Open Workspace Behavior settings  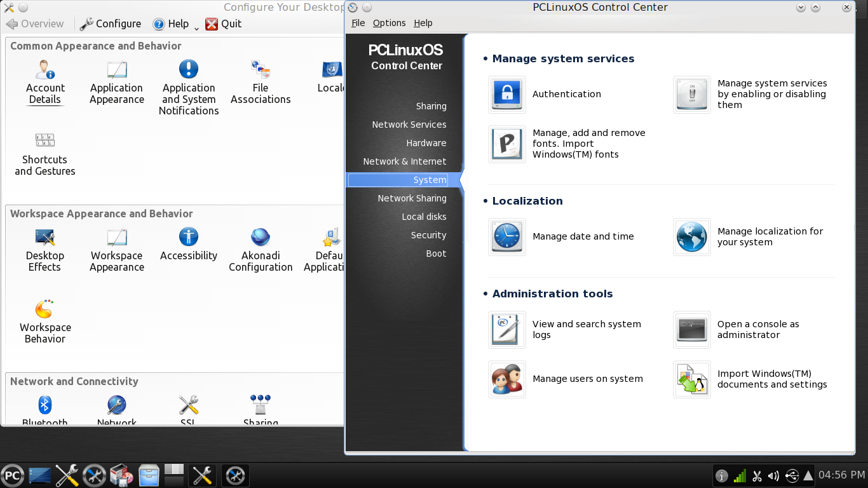click(x=45, y=321)
